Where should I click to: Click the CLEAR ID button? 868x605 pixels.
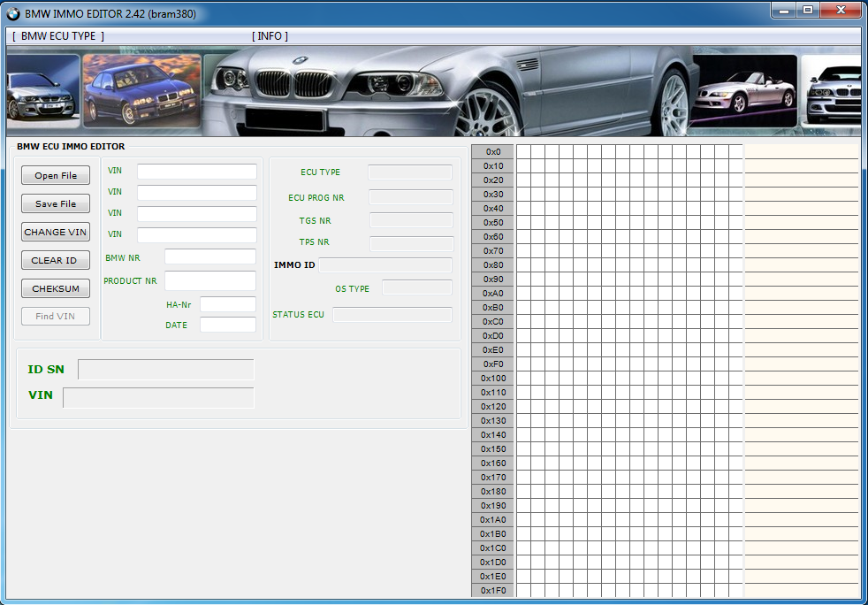point(56,261)
